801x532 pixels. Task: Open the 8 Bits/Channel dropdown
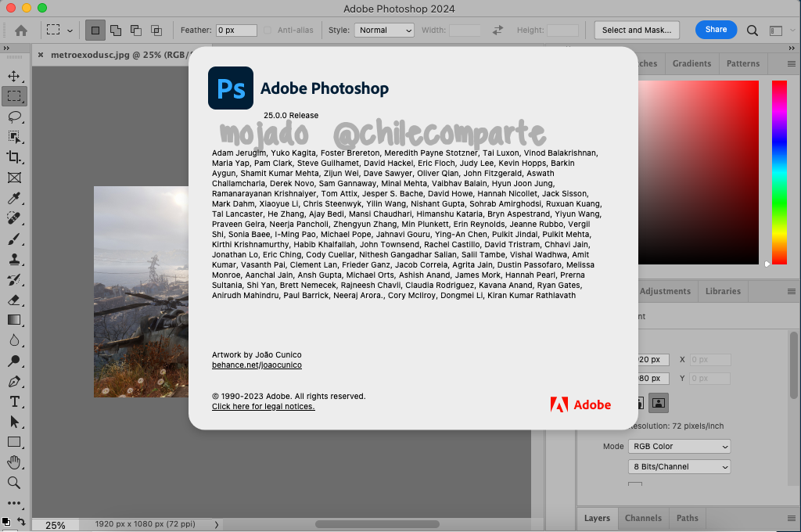pos(680,466)
